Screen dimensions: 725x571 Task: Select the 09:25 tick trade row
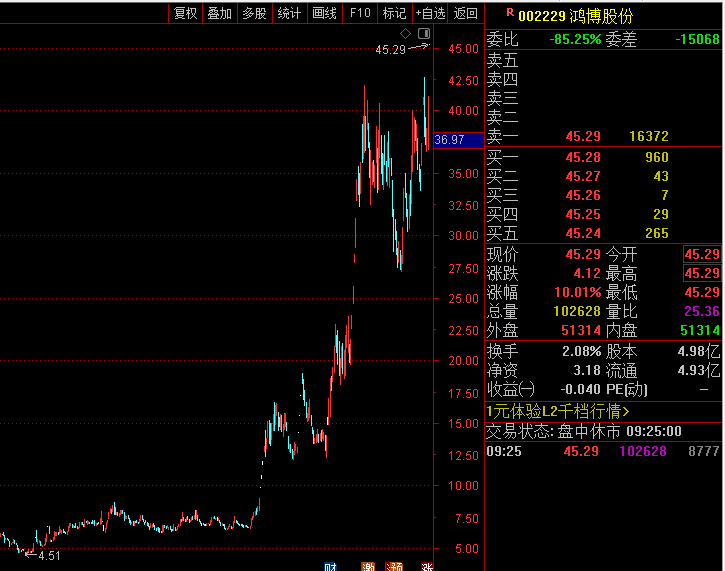603,451
